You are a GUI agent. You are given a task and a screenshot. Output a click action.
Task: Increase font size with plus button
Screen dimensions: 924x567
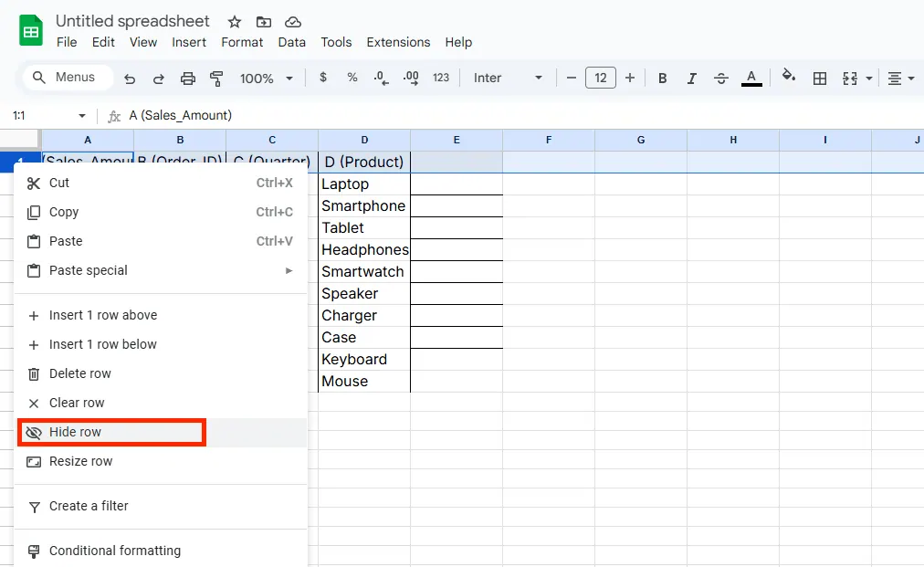pyautogui.click(x=630, y=79)
